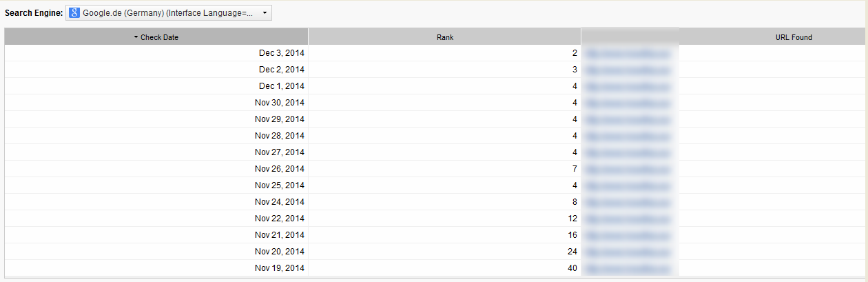Follow the URL link in the Nov 26, 2014 row
Image resolution: width=868 pixels, height=282 pixels.
(x=627, y=169)
